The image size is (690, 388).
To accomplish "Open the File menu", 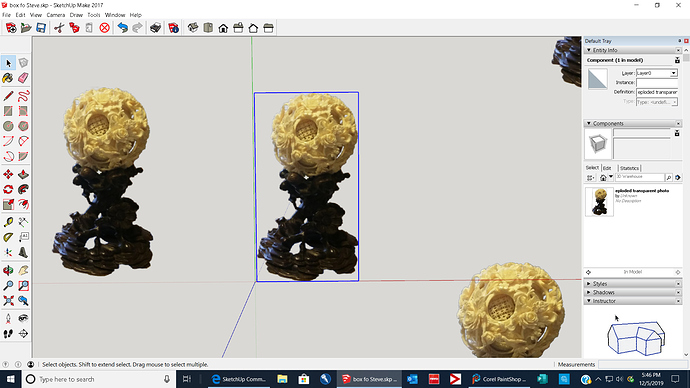I will tap(7, 15).
